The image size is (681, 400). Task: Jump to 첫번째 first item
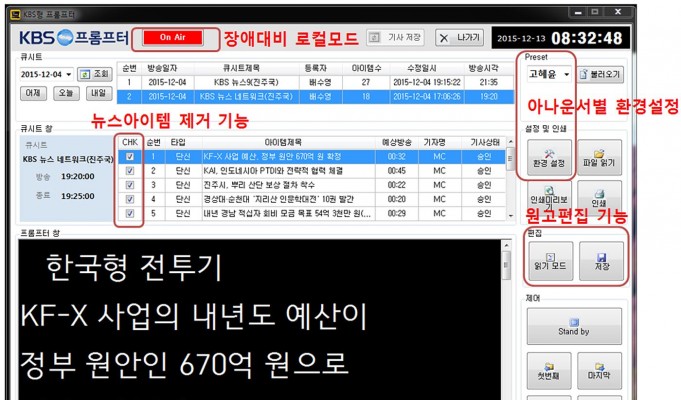[549, 370]
